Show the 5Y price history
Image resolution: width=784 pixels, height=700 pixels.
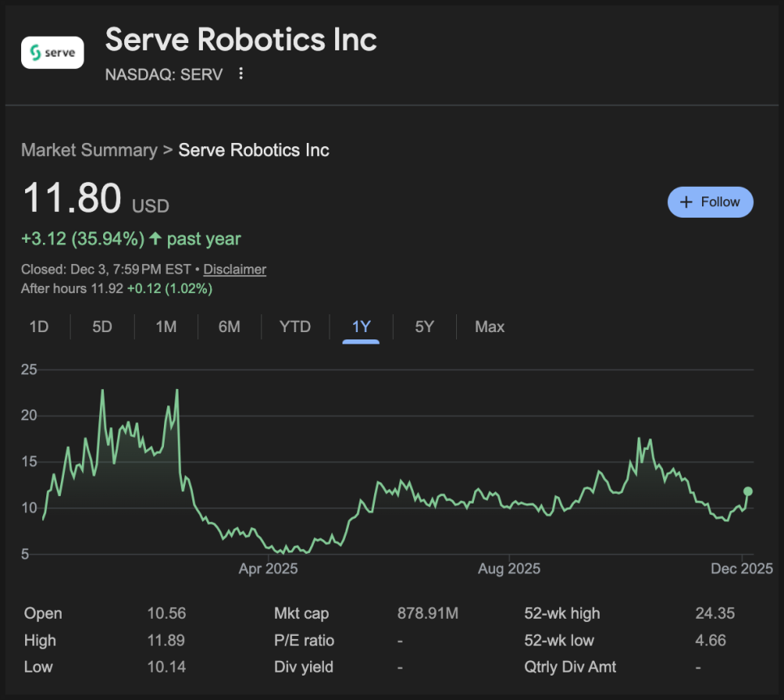[x=424, y=326]
